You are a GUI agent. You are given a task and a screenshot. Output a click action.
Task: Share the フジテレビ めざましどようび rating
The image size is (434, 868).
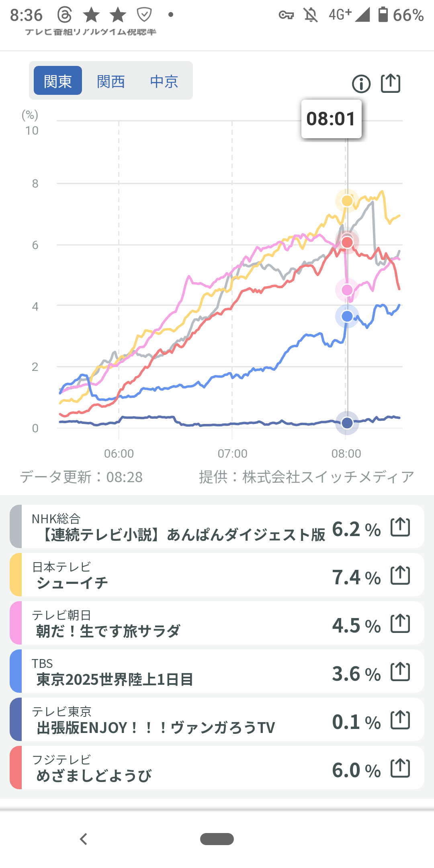(400, 768)
